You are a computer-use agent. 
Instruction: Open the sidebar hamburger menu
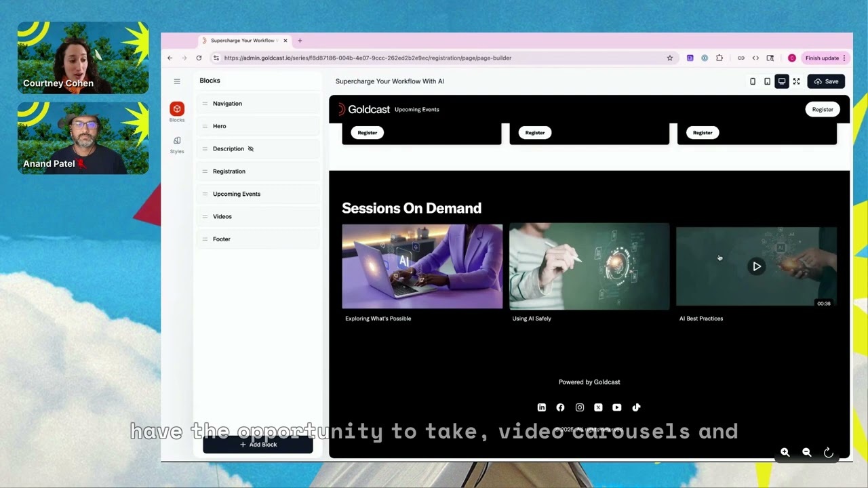click(x=177, y=81)
